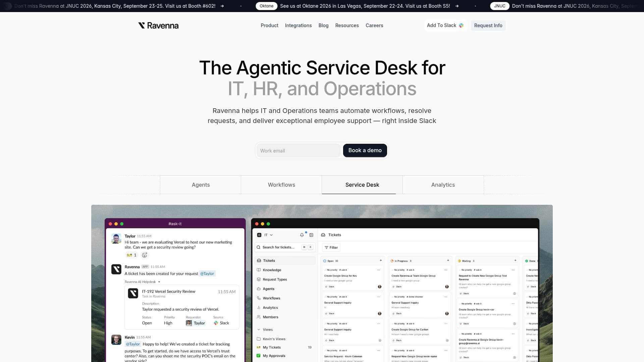Click the Kevin's Views folder icon
The image size is (644, 362).
259,339
